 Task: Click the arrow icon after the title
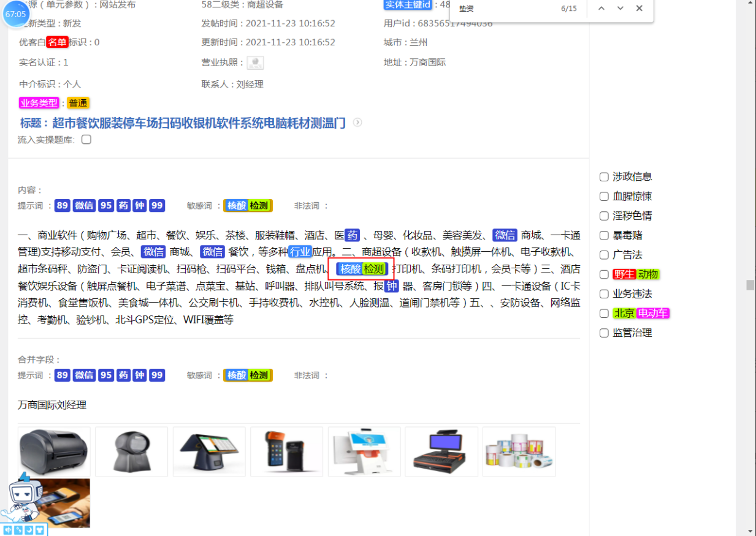pos(357,123)
